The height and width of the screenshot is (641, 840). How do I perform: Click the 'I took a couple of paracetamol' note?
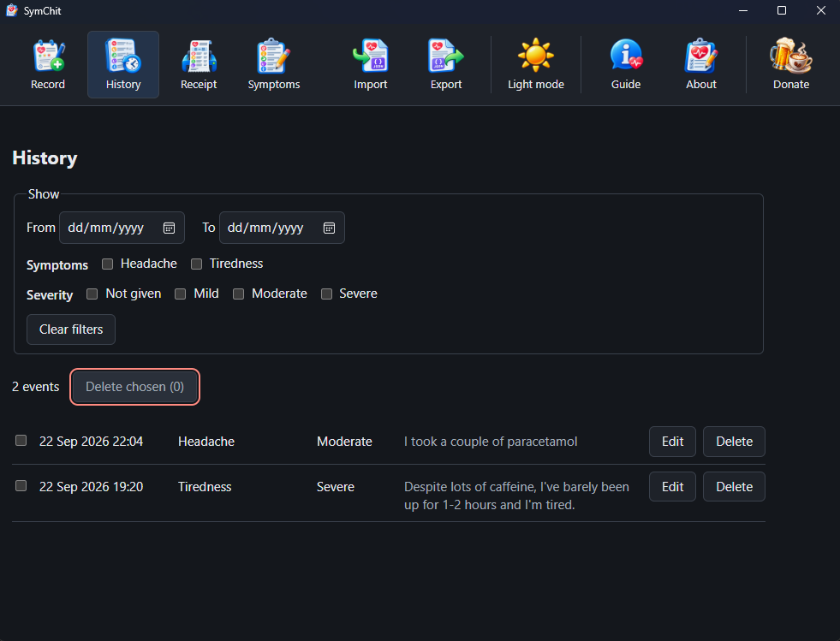pyautogui.click(x=491, y=442)
